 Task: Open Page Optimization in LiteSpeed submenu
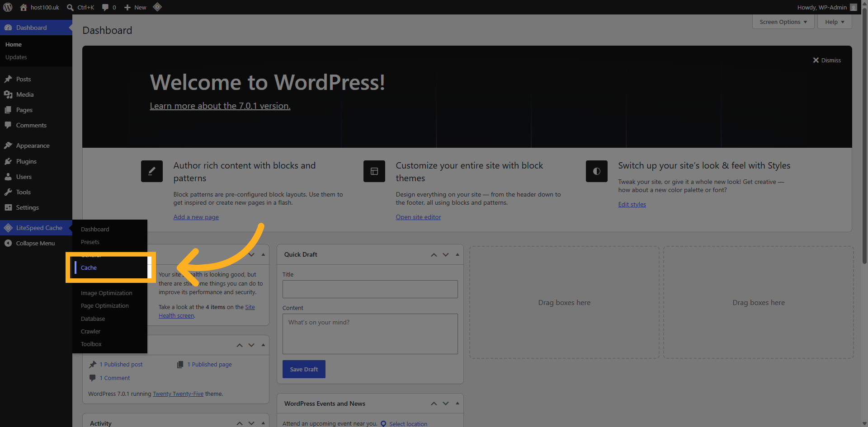pos(105,305)
